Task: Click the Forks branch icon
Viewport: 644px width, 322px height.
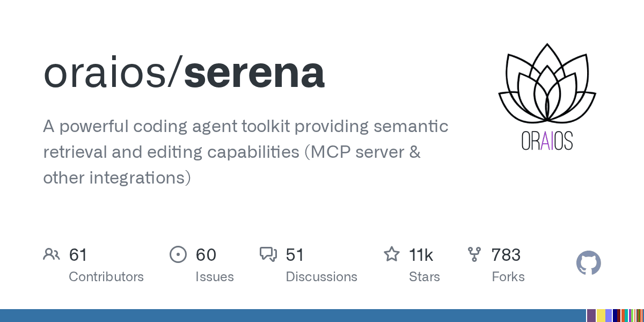Action: click(x=474, y=254)
